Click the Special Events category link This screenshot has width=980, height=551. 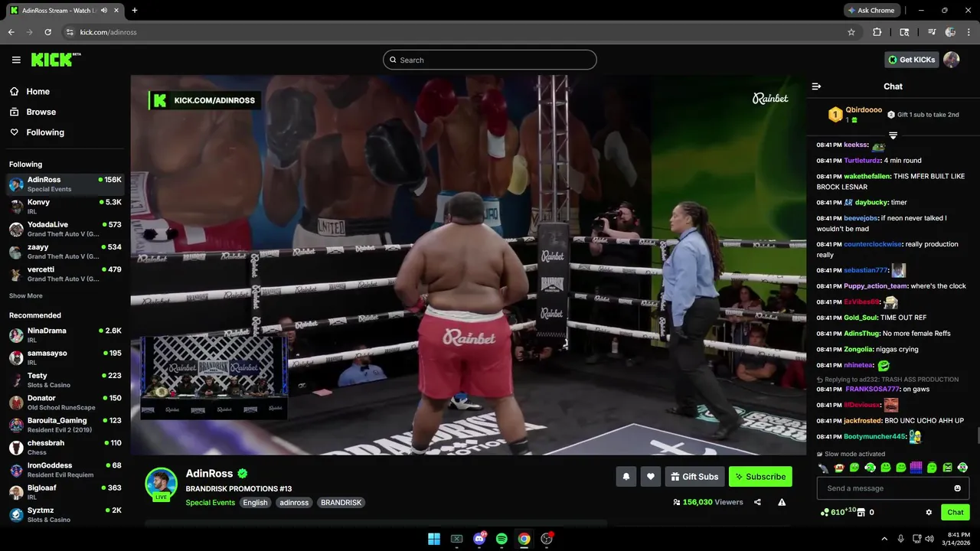click(x=210, y=503)
